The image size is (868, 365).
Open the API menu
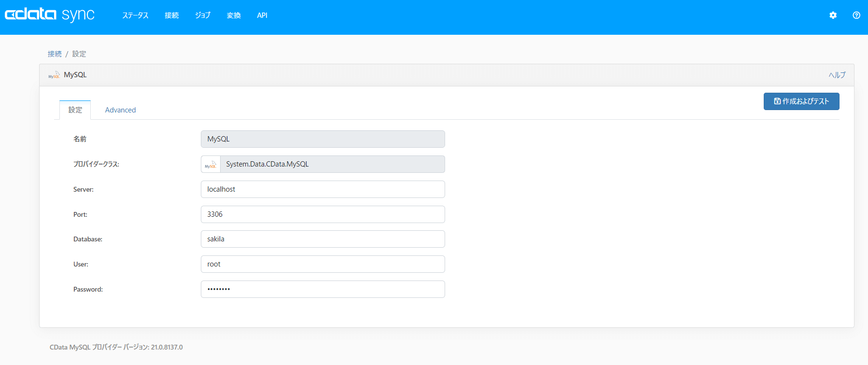(x=262, y=15)
